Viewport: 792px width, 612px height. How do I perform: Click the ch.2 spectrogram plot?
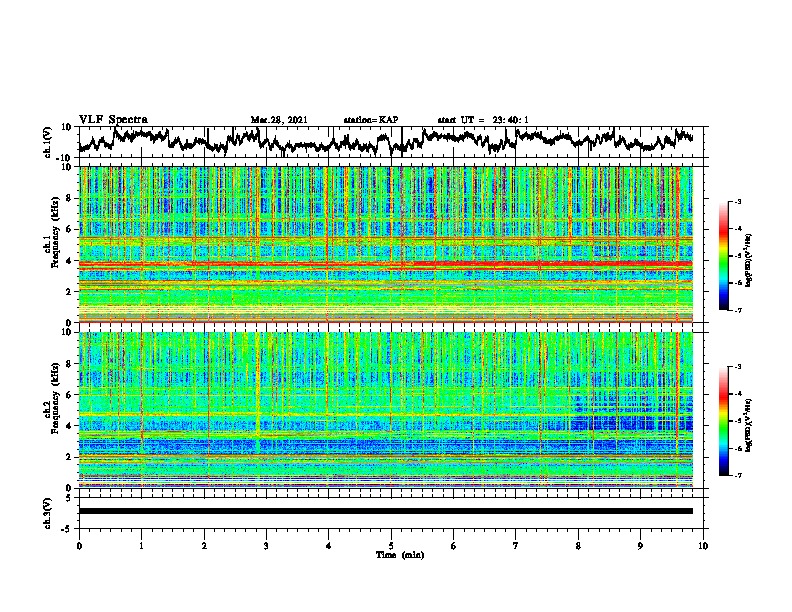(x=386, y=409)
